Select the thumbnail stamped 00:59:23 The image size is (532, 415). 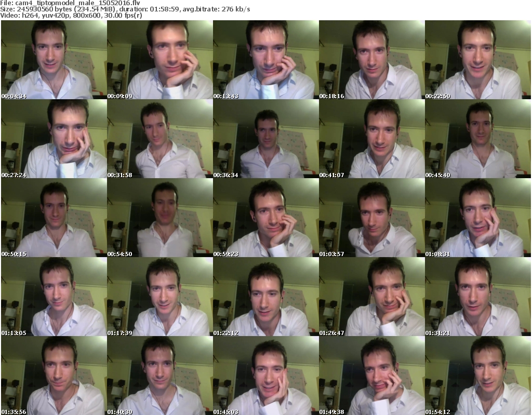pyautogui.click(x=266, y=218)
